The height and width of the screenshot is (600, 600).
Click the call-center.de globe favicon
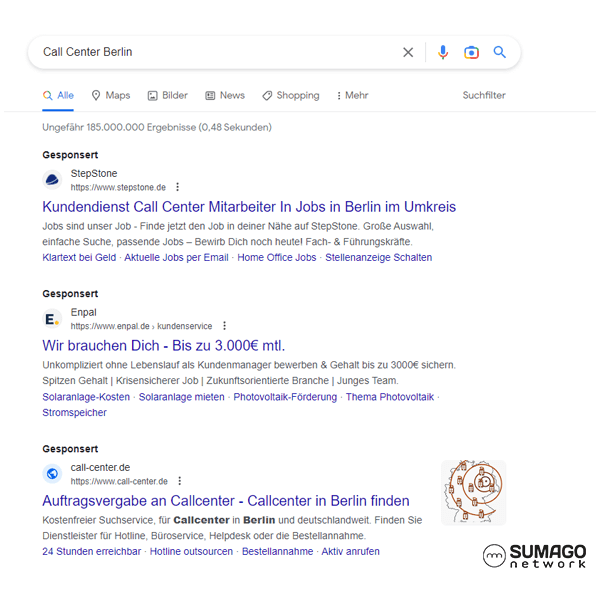click(52, 474)
